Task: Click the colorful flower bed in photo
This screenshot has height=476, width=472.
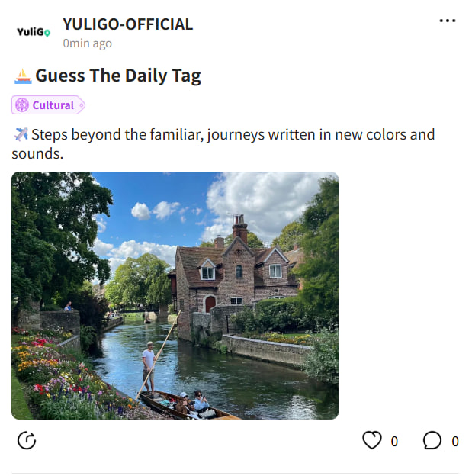Action: tap(67, 376)
